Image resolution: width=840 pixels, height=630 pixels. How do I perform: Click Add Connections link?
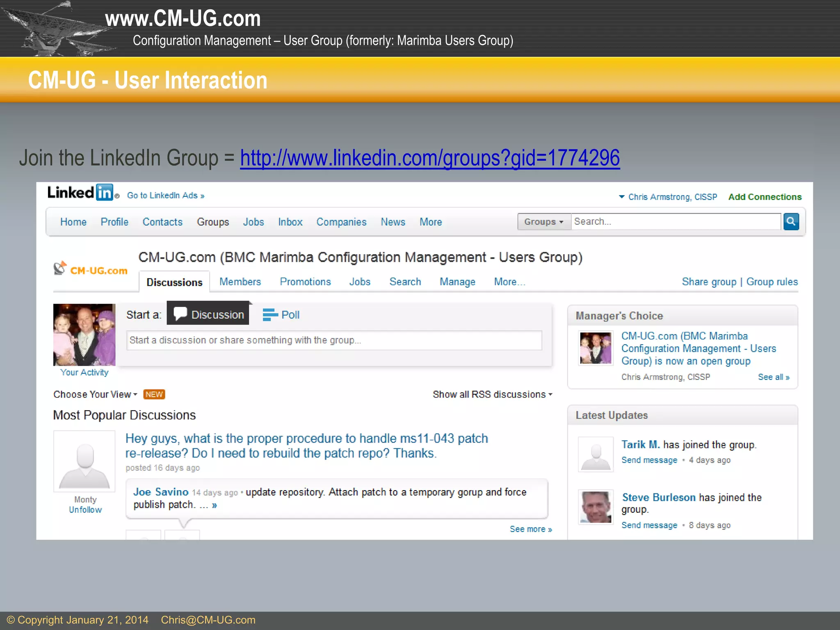(765, 197)
